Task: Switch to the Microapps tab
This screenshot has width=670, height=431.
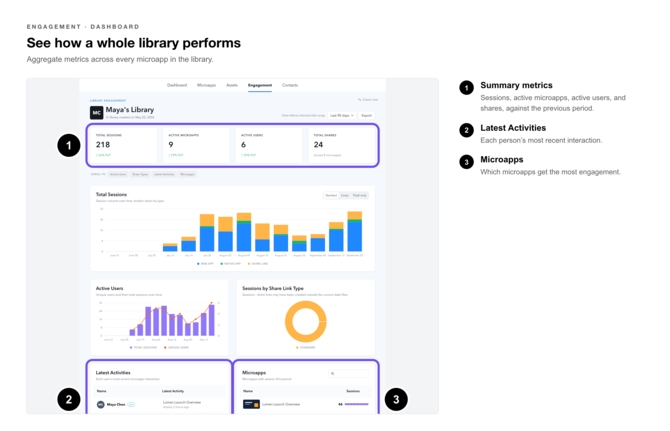Action: tap(206, 85)
